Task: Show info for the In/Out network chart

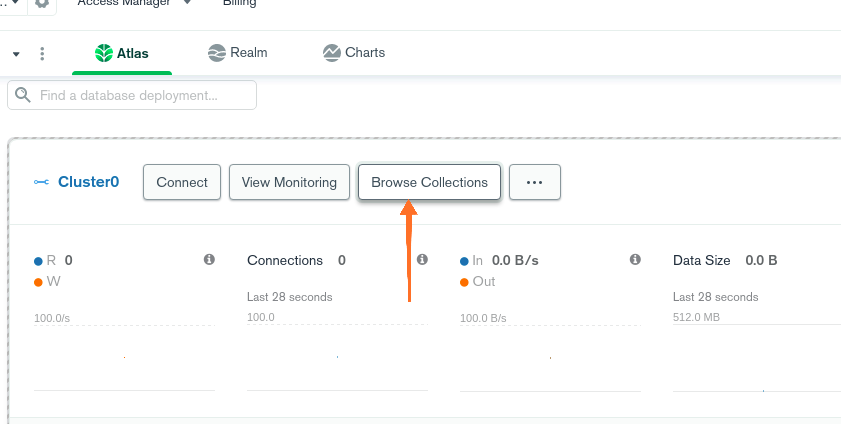Action: (635, 259)
